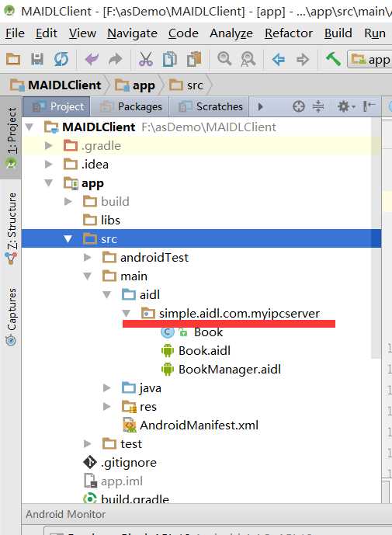The height and width of the screenshot is (535, 392).
Task: Select Book.aidl in the tree
Action: (196, 350)
